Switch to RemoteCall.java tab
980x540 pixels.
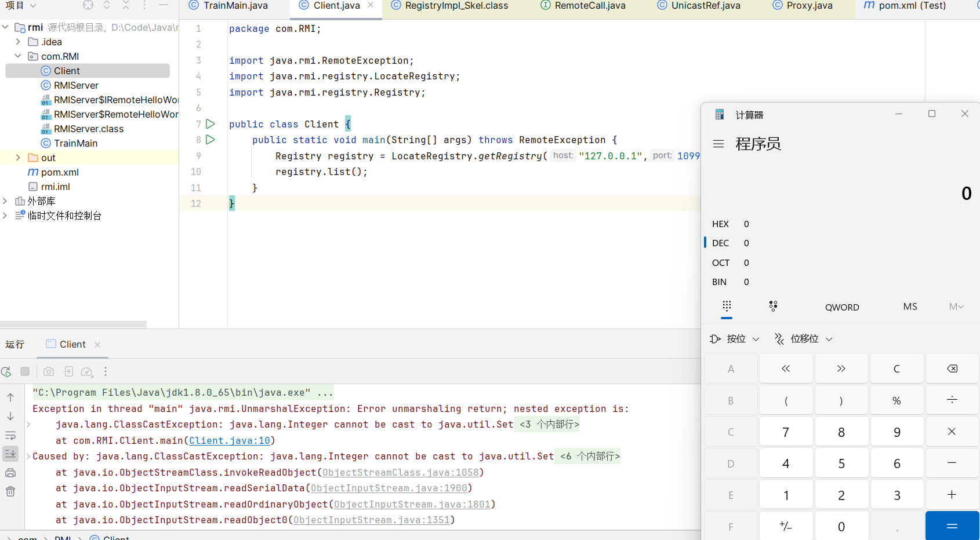click(x=583, y=6)
